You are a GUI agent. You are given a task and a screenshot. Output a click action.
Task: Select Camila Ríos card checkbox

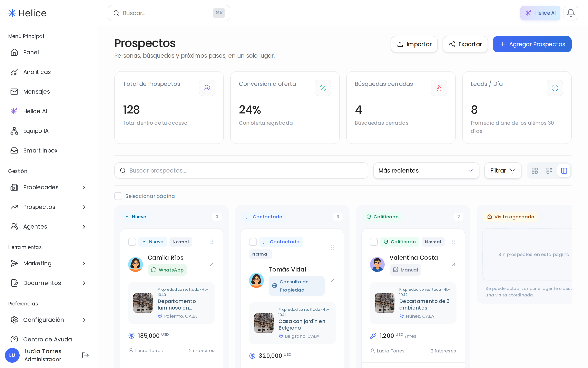pyautogui.click(x=132, y=242)
